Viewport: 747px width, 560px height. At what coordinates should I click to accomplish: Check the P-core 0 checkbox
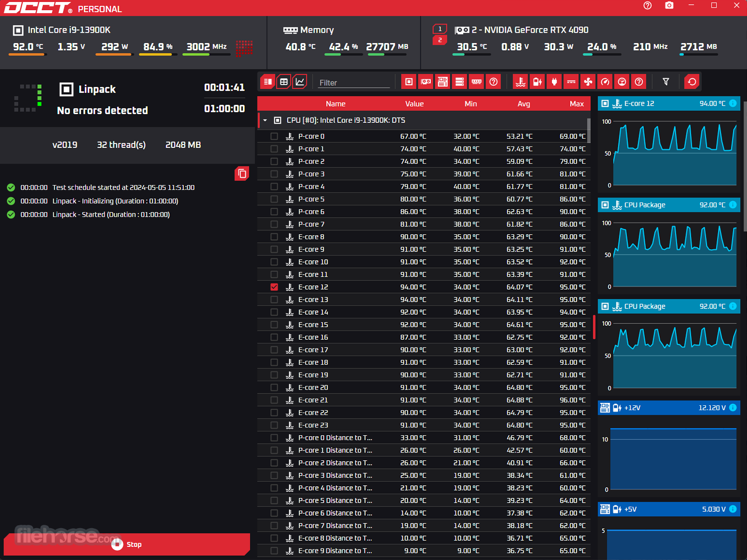274,136
